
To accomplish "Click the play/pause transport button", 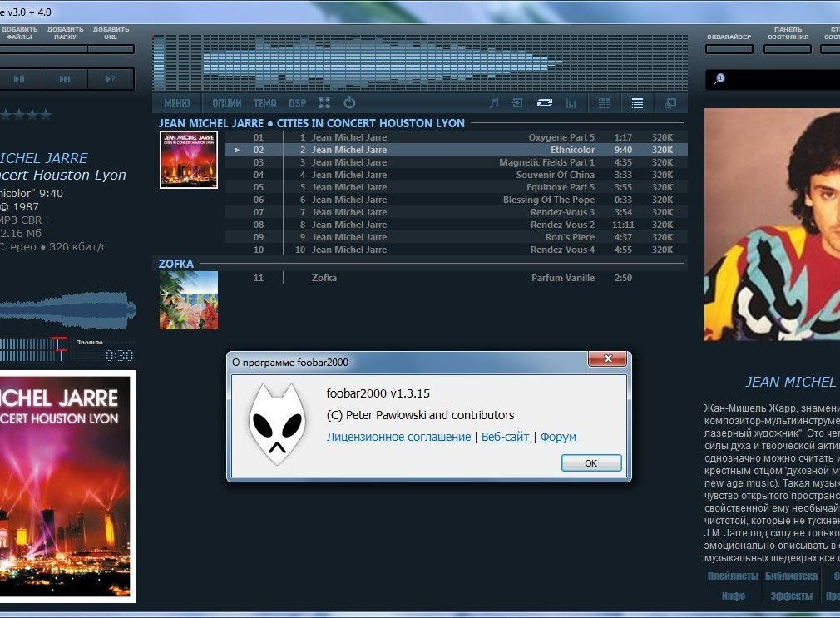I will tap(19, 79).
